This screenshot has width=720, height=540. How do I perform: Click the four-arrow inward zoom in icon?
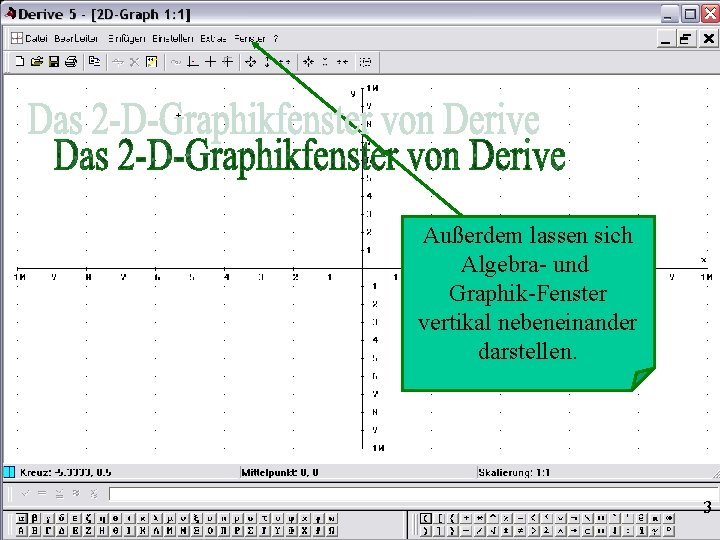coord(309,62)
